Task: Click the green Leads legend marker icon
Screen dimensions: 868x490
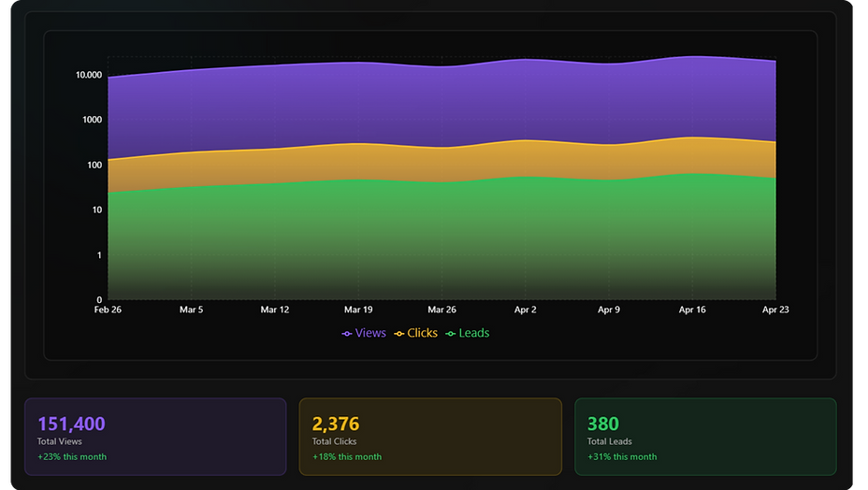Action: coord(451,334)
